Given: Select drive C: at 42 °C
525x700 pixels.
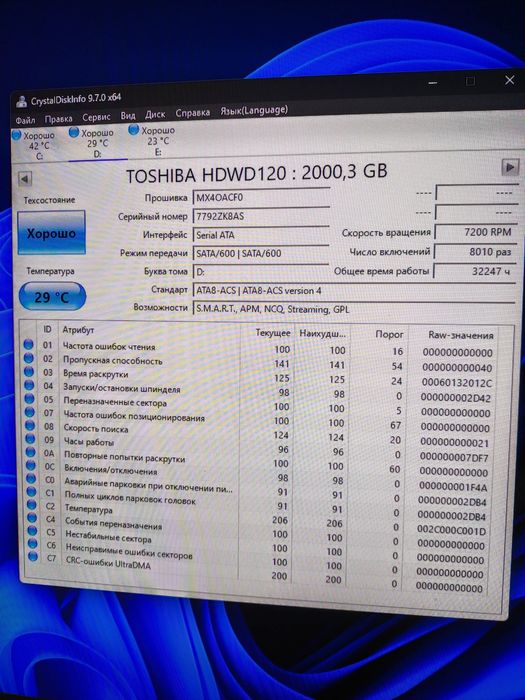Looking at the screenshot, I should coord(35,146).
